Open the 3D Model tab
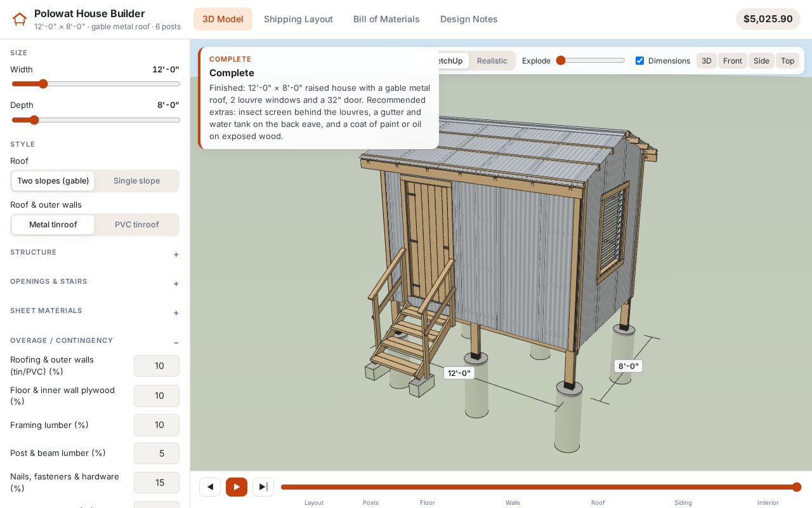This screenshot has width=812, height=508. 223,19
